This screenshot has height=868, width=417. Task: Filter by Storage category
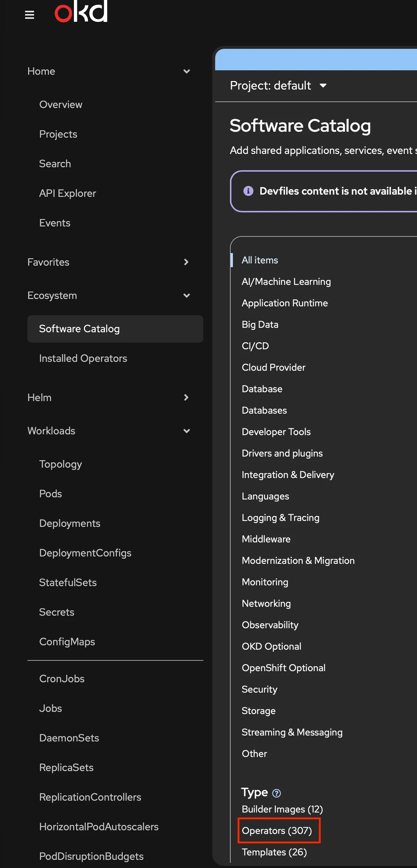258,711
